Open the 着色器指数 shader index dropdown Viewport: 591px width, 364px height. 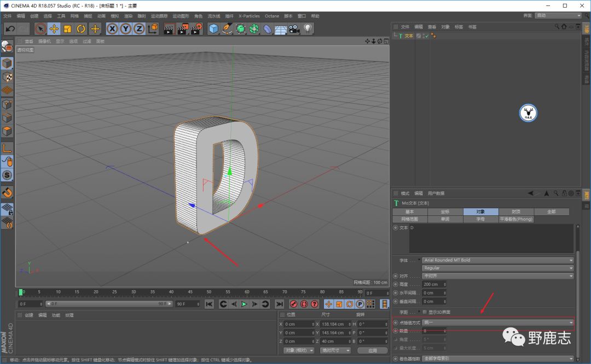(497, 359)
